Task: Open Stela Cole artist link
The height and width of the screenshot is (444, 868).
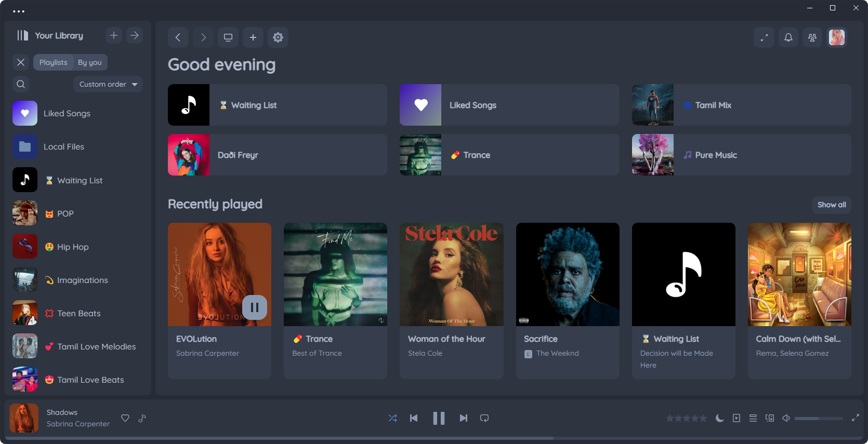Action: [x=425, y=353]
